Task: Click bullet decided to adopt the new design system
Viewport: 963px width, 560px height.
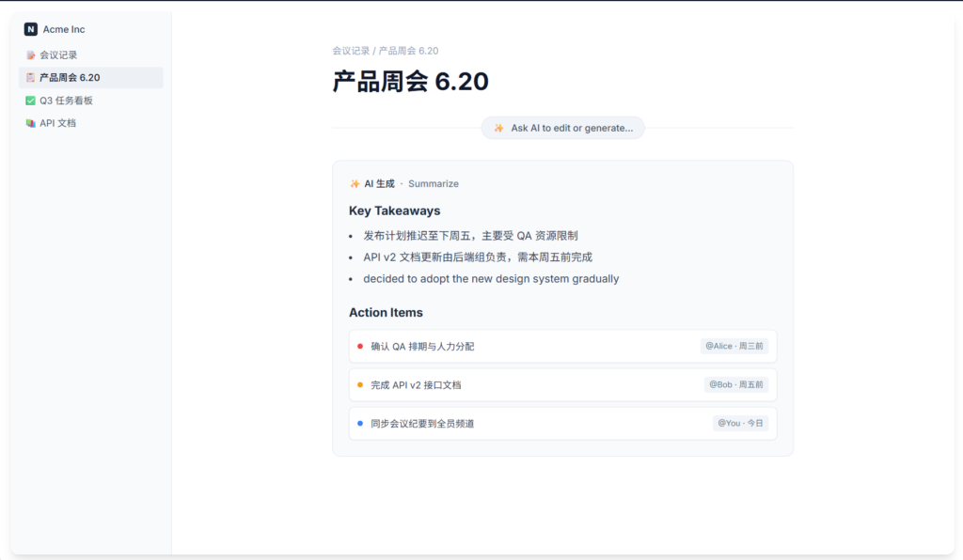Action: tap(491, 278)
